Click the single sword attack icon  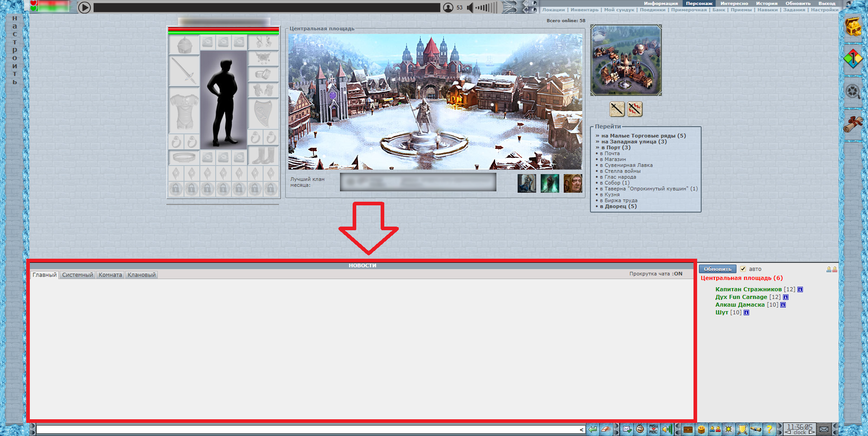coord(617,109)
